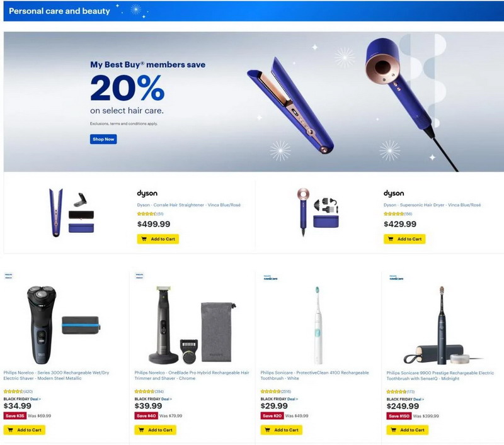Add Philips Norelco Series 3000 shaver to cart
The width and height of the screenshot is (504, 445).
[x=25, y=430]
